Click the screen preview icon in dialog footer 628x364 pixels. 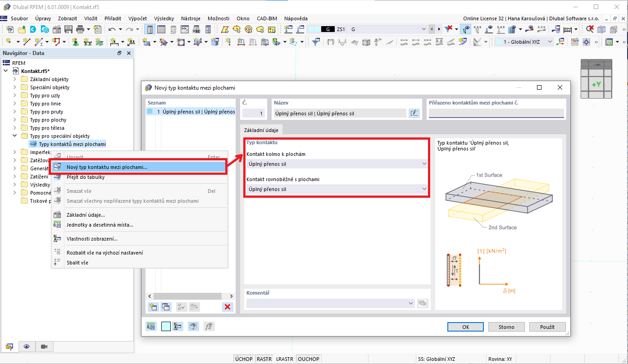click(193, 327)
